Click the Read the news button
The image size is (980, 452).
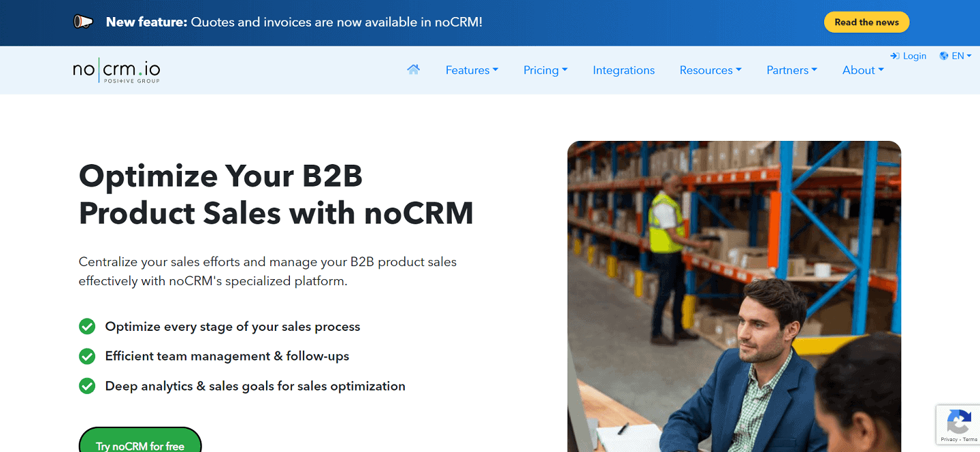(x=866, y=22)
